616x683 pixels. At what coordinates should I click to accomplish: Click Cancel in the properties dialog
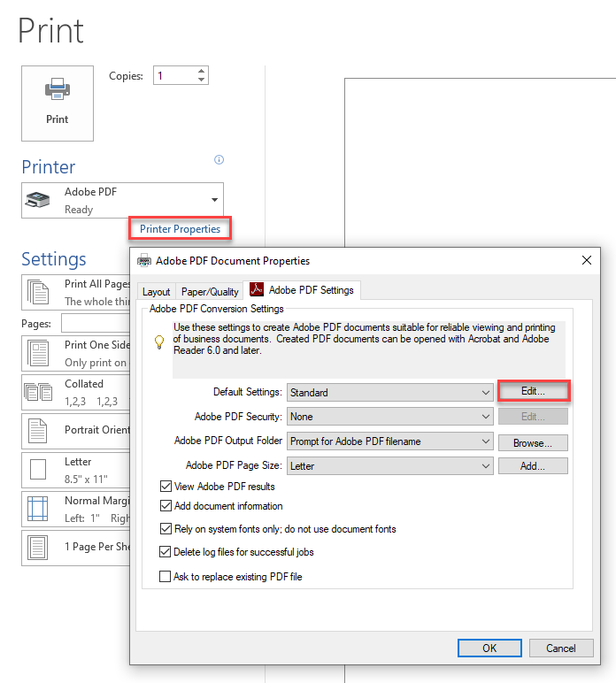pyautogui.click(x=561, y=648)
